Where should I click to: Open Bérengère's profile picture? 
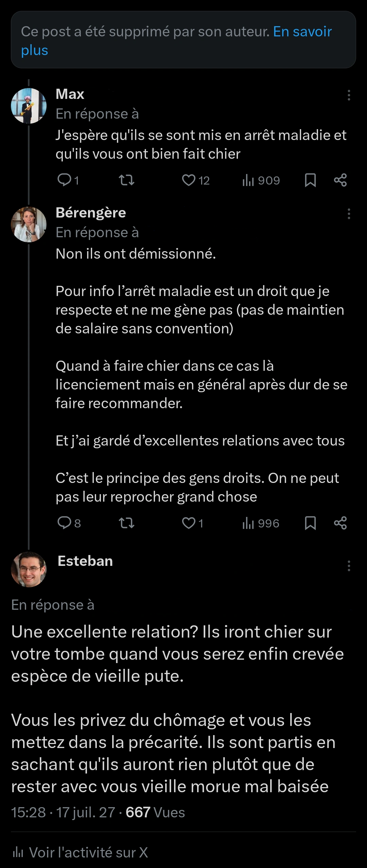(x=29, y=224)
